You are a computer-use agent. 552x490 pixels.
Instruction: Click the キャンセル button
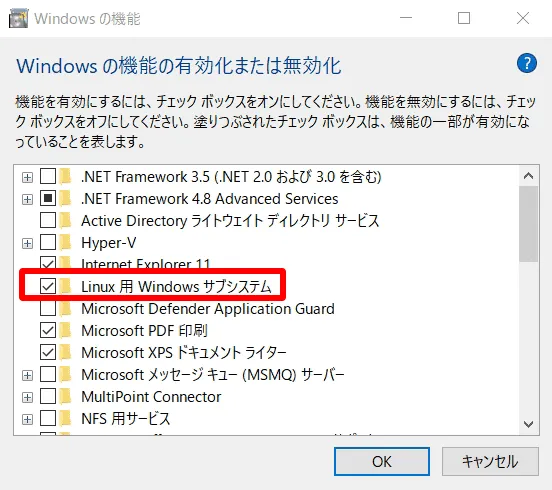490,461
